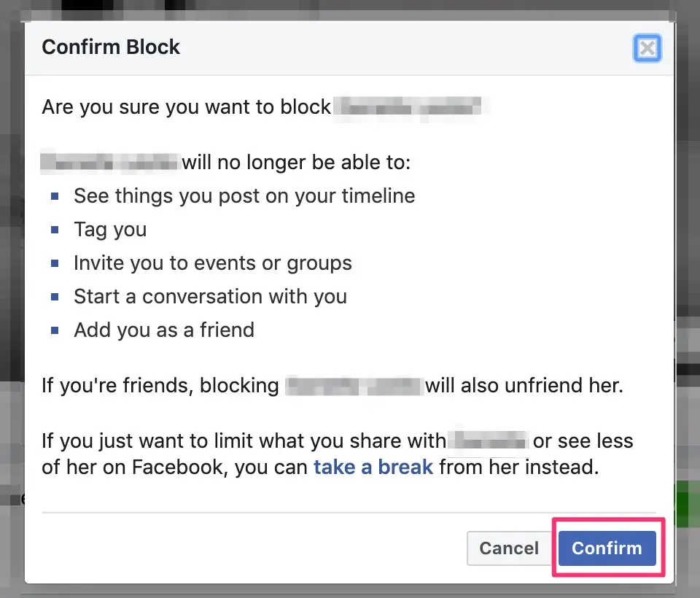The width and height of the screenshot is (700, 598).
Task: Click the Add you as a friend item
Action: pos(163,330)
